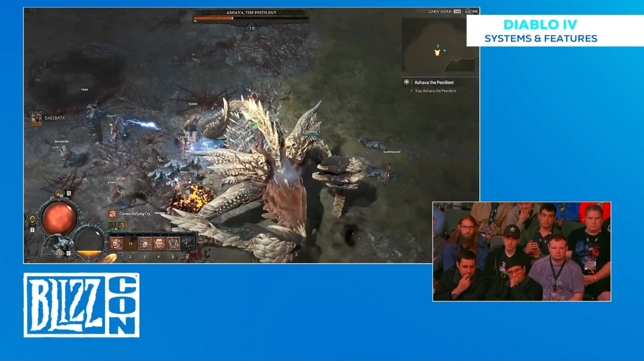
Task: Click the health potion icon above health globe
Action: pyautogui.click(x=59, y=193)
